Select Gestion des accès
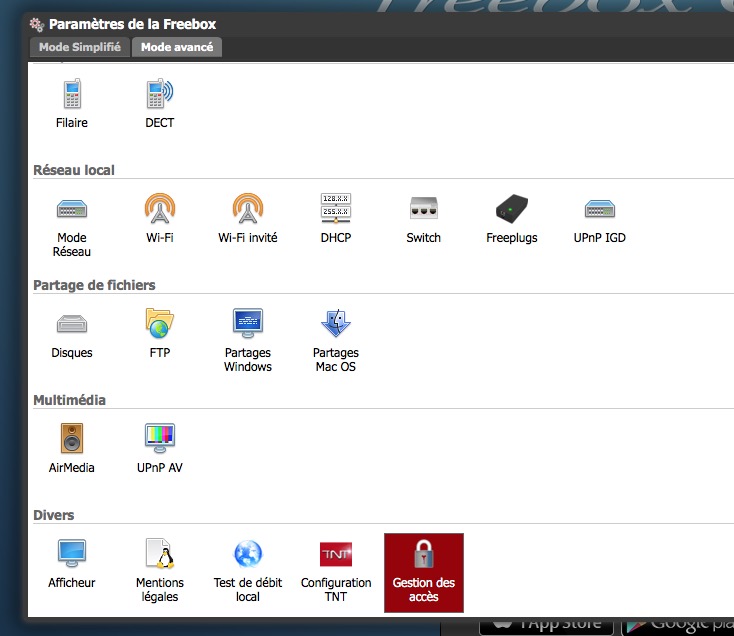Image resolution: width=734 pixels, height=636 pixels. pos(424,572)
